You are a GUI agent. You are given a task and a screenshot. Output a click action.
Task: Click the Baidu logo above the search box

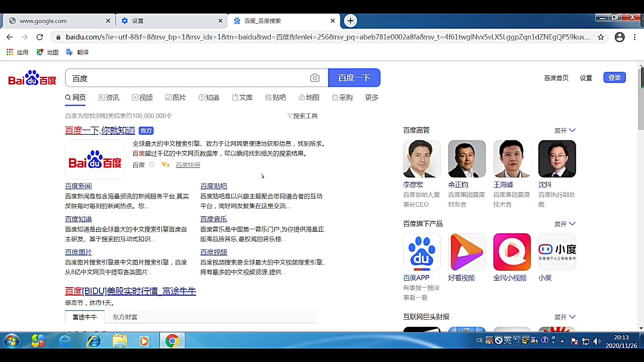pyautogui.click(x=32, y=77)
